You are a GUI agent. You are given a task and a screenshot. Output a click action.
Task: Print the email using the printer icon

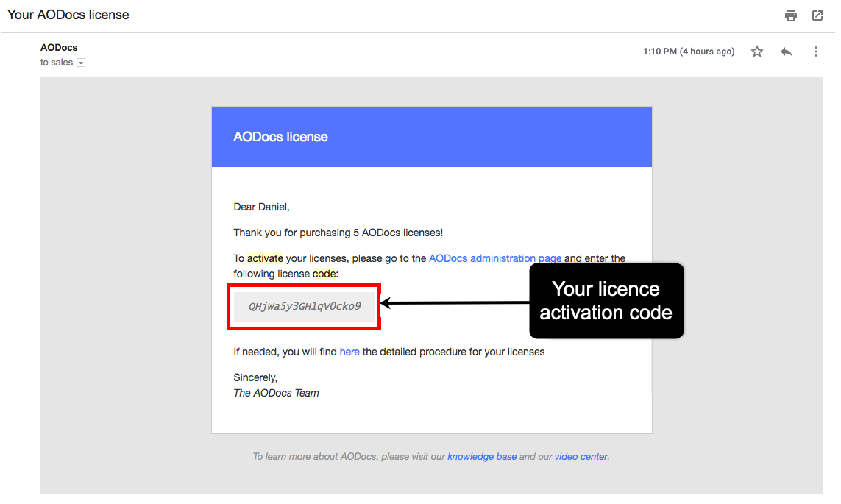coord(790,15)
